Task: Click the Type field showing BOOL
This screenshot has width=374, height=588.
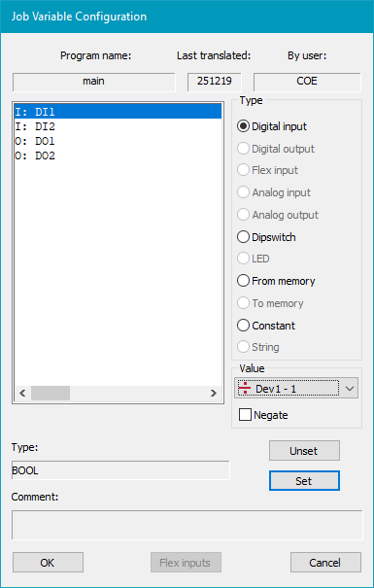Action: click(120, 470)
